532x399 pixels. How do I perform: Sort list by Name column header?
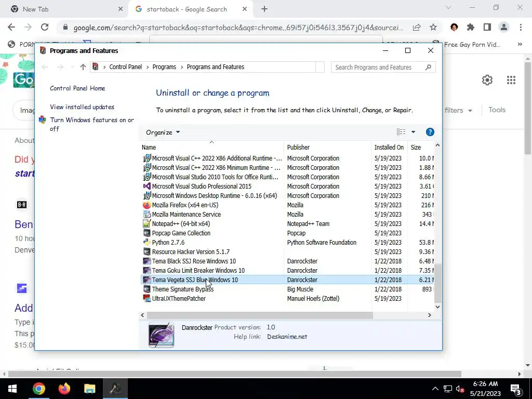click(x=211, y=147)
